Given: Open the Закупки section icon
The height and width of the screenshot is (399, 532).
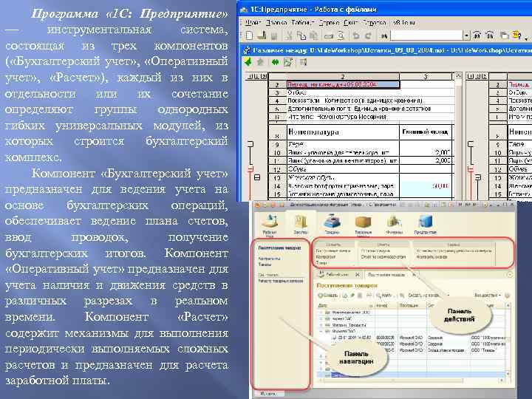Looking at the screenshot, I should click(x=301, y=224).
